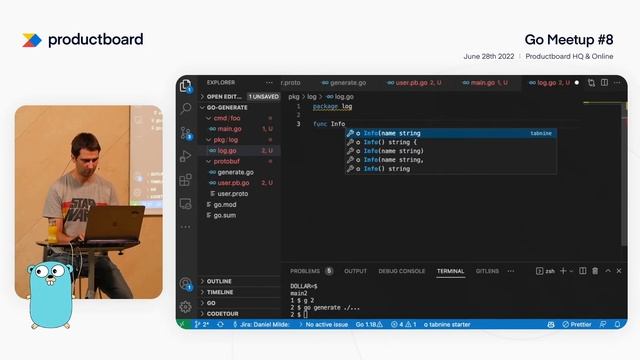This screenshot has width=640, height=360.
Task: Switch to the generate.go editor tab
Action: [x=344, y=82]
